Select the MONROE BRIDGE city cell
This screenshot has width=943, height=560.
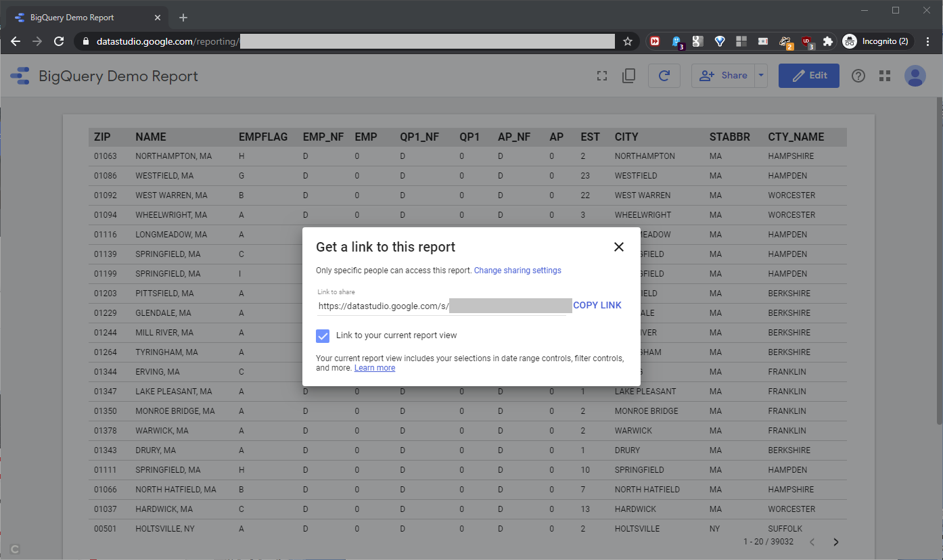coord(647,411)
